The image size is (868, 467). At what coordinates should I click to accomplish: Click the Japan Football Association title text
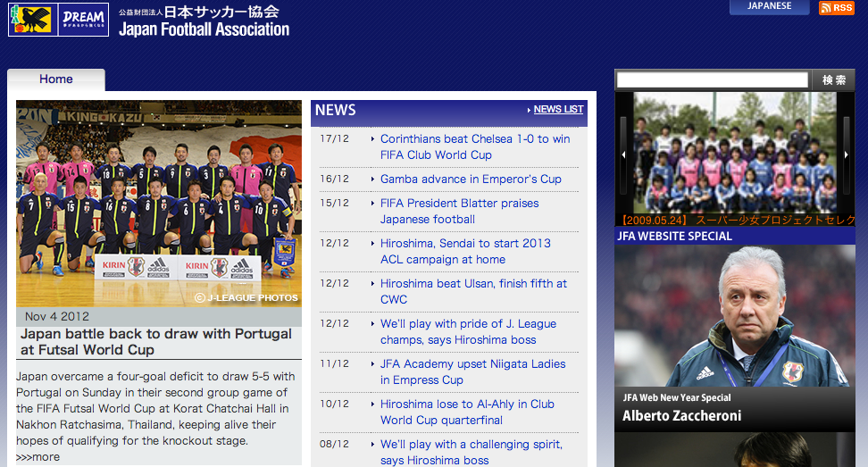(x=204, y=29)
